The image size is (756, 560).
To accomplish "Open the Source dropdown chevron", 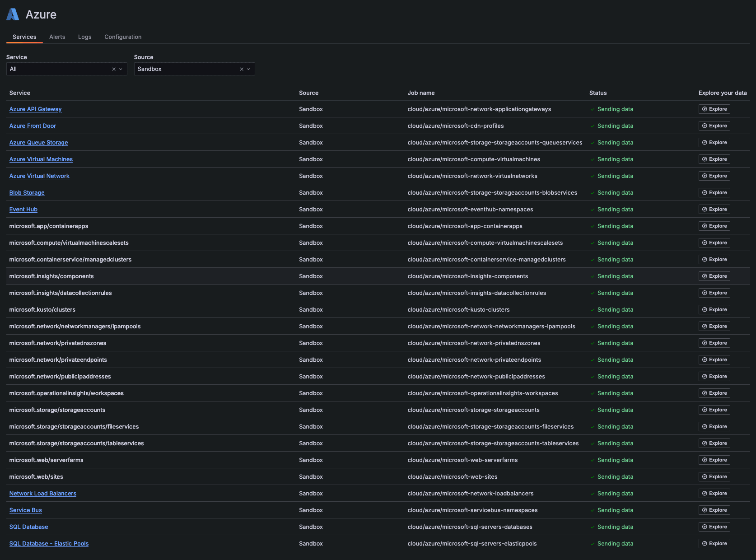I will tap(248, 69).
